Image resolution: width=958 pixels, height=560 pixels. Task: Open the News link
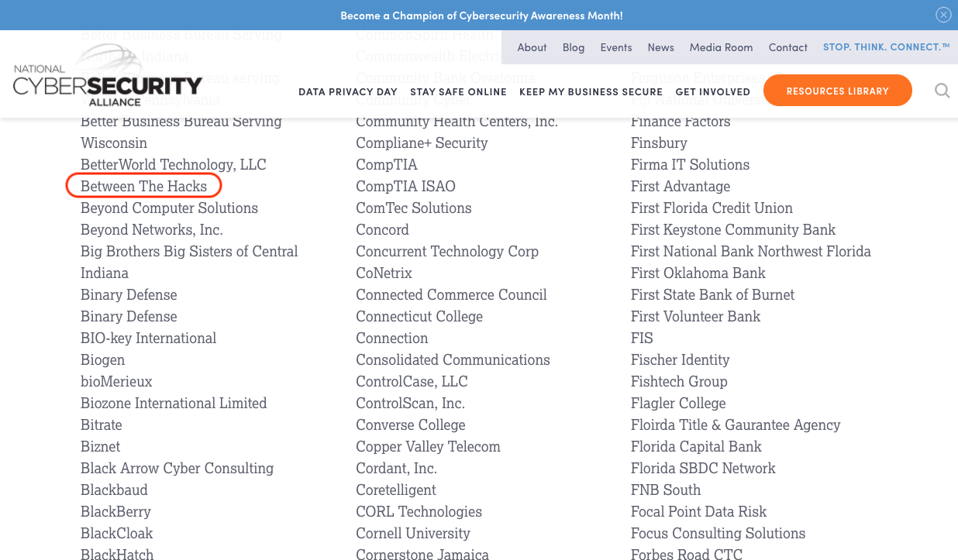[660, 47]
